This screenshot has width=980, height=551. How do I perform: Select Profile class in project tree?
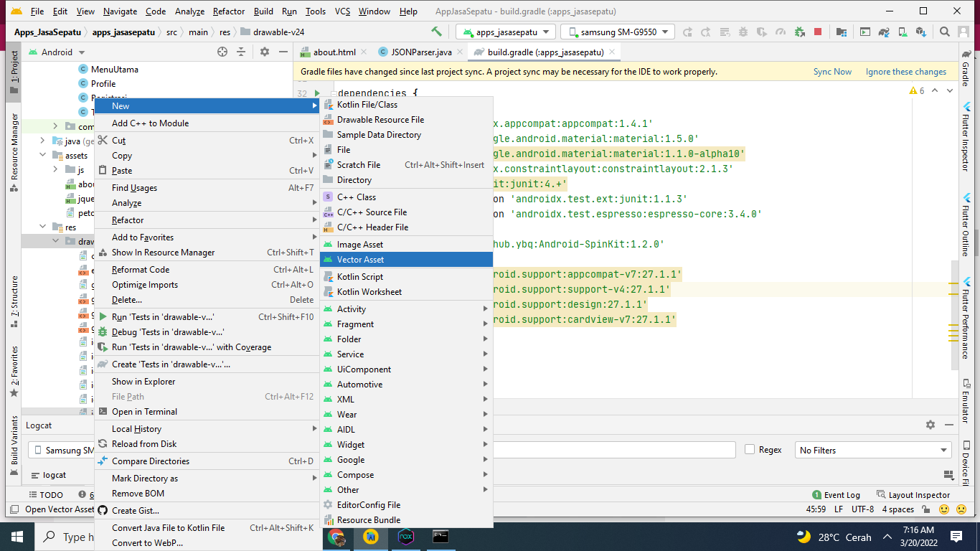tap(103, 84)
